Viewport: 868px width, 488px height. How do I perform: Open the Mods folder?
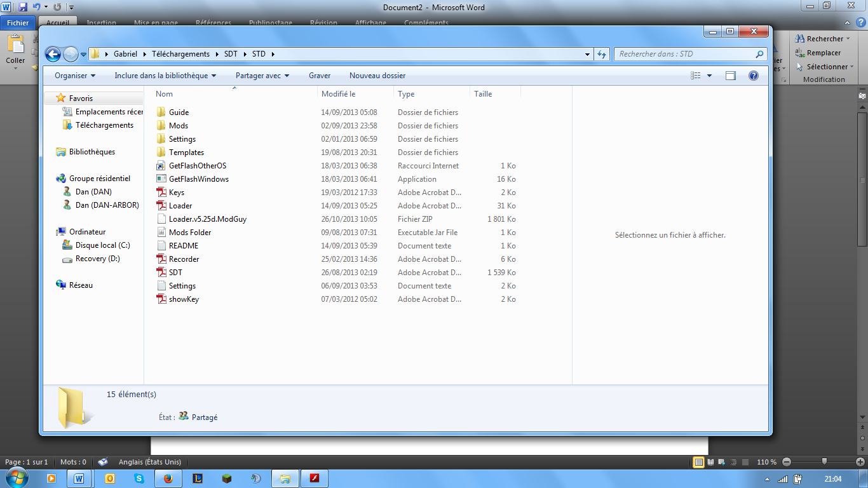click(178, 126)
